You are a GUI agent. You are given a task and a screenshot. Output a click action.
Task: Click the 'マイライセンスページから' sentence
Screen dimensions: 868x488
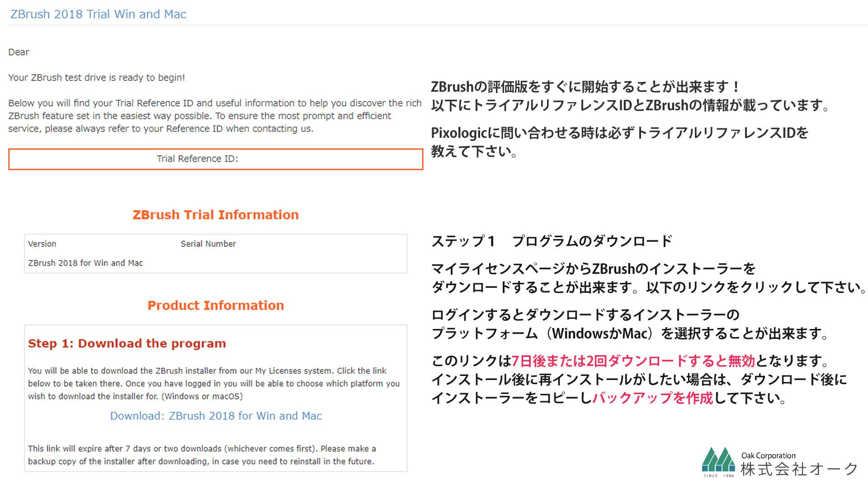(649, 278)
